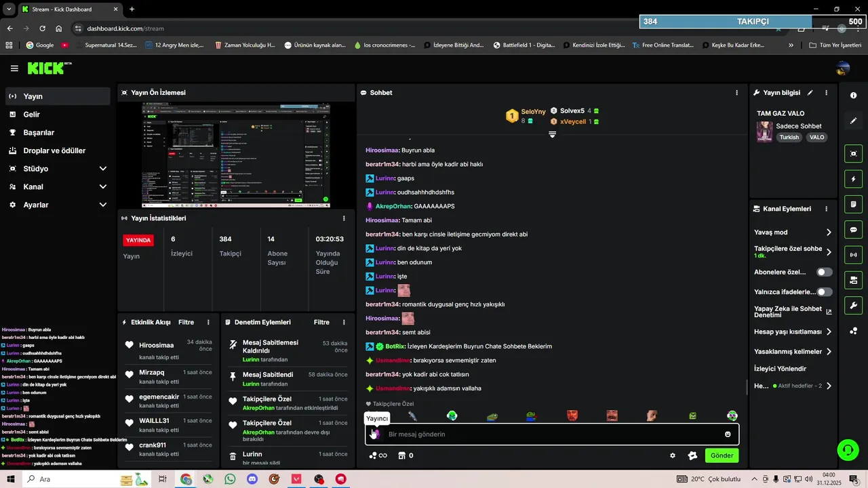The width and height of the screenshot is (868, 488).
Task: Toggle the Abonelere özel switch
Action: pyautogui.click(x=825, y=272)
